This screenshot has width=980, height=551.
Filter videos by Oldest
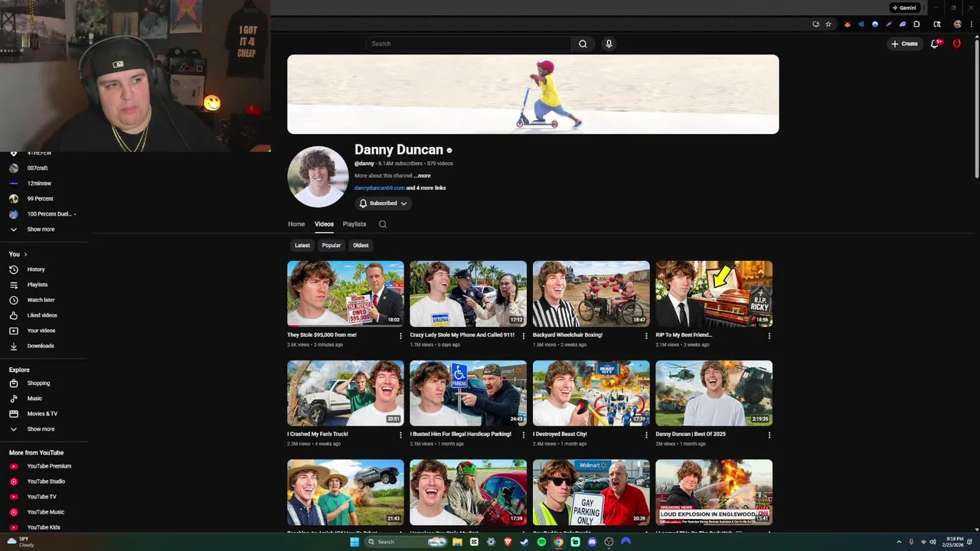(361, 246)
